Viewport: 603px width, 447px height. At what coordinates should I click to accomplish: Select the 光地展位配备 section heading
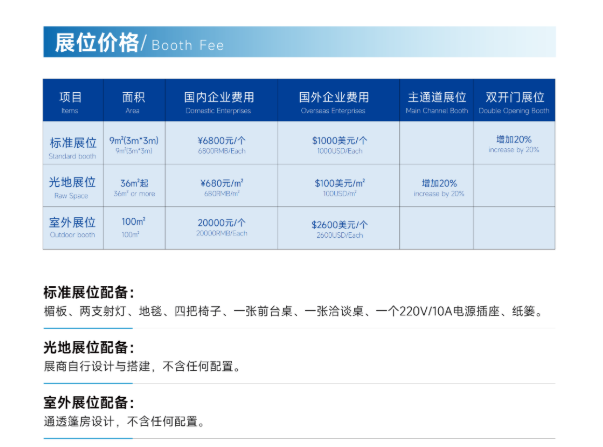(88, 348)
